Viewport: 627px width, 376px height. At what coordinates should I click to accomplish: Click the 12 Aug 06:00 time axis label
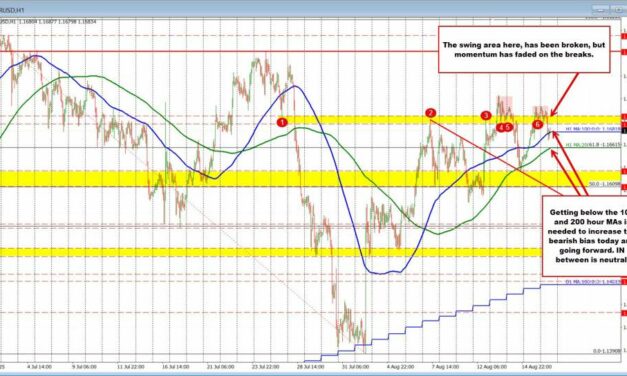(492, 366)
